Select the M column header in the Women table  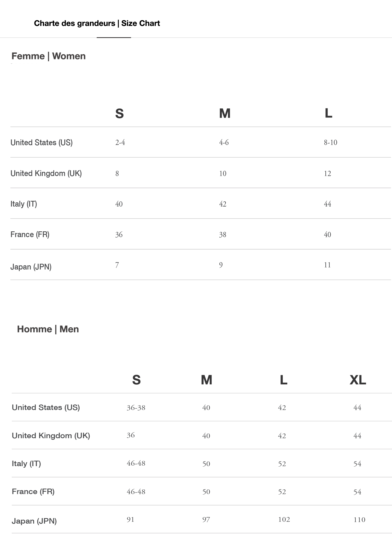point(225,114)
